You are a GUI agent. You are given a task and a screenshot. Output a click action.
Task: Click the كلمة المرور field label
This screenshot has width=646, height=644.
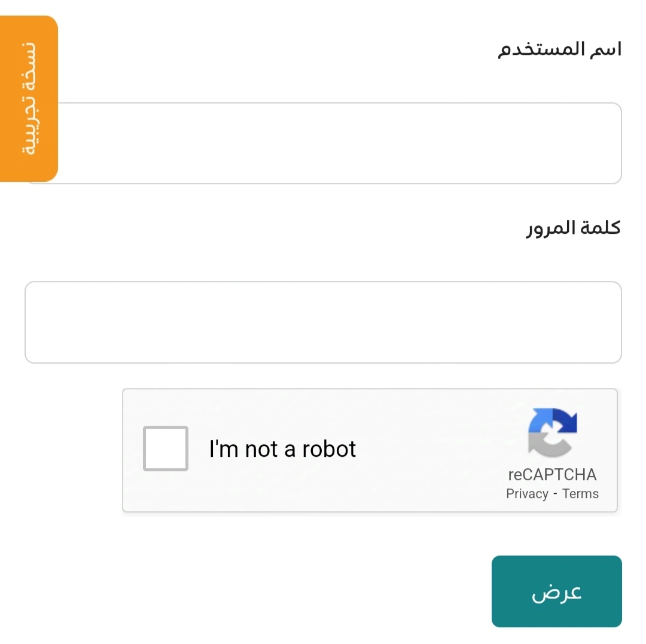click(572, 227)
